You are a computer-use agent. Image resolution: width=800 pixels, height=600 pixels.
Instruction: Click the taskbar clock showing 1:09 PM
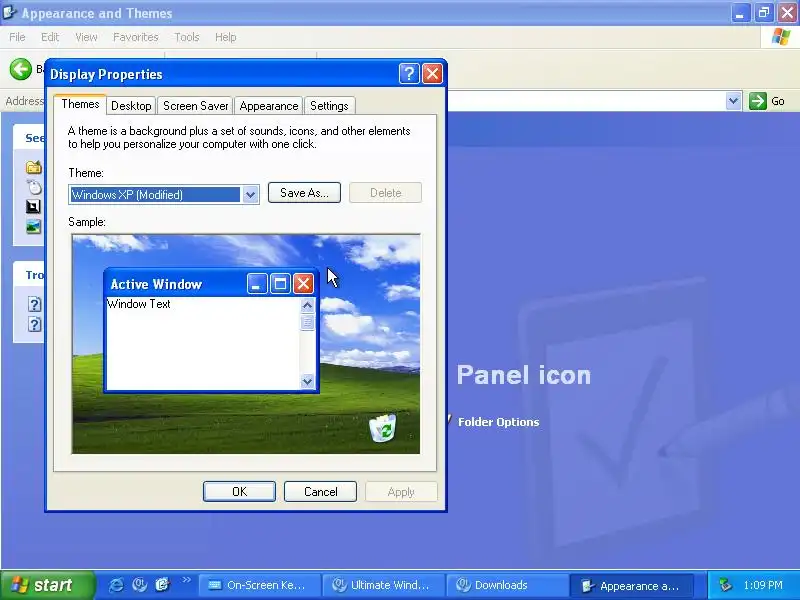click(763, 585)
